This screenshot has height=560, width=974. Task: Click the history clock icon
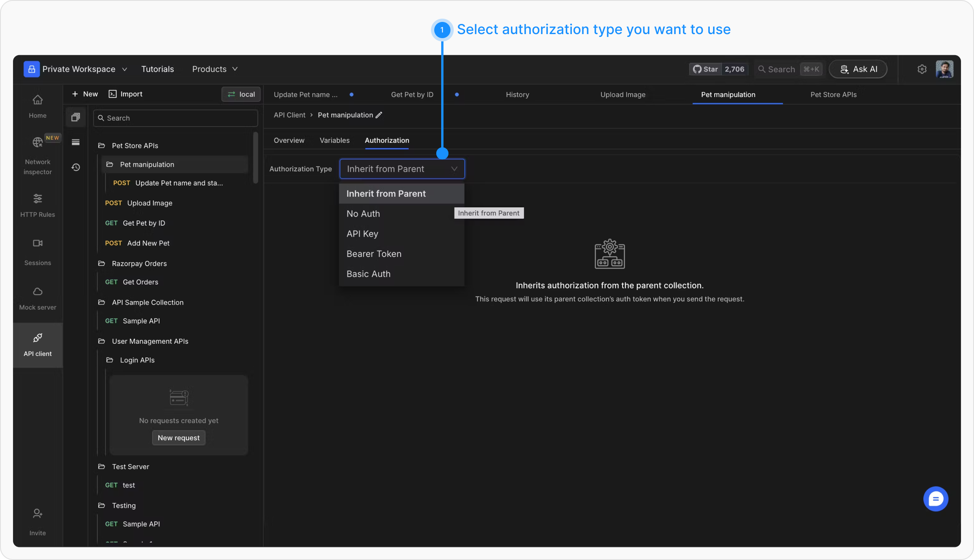tap(76, 167)
